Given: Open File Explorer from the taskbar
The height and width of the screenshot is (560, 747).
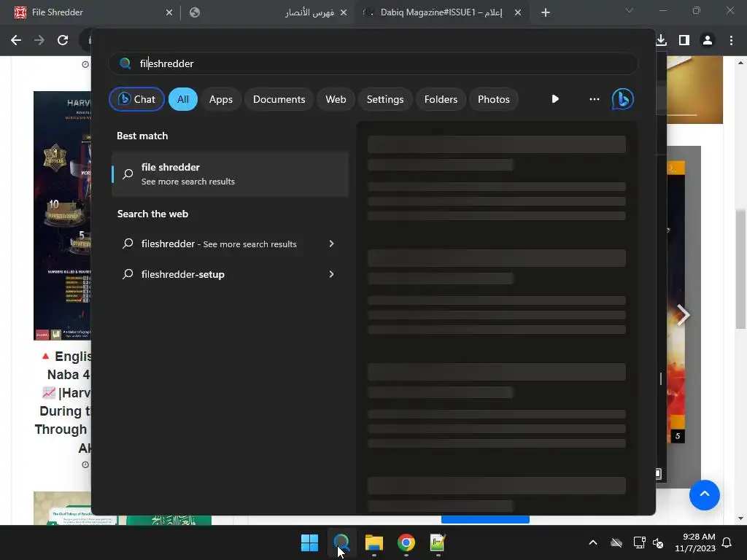Looking at the screenshot, I should (374, 542).
